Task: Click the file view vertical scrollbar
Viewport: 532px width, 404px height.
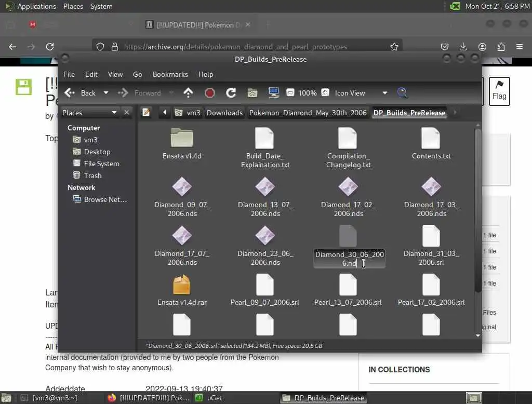Action: click(x=478, y=210)
